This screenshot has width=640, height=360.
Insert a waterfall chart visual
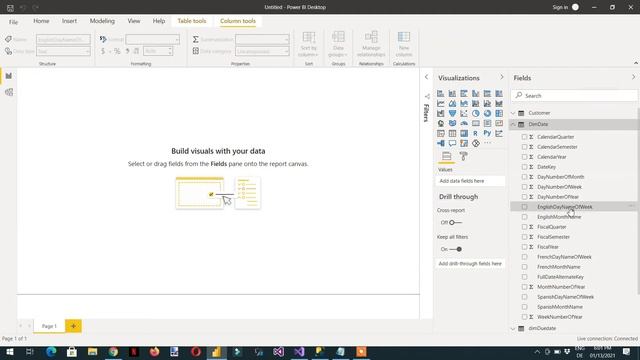coord(440,113)
